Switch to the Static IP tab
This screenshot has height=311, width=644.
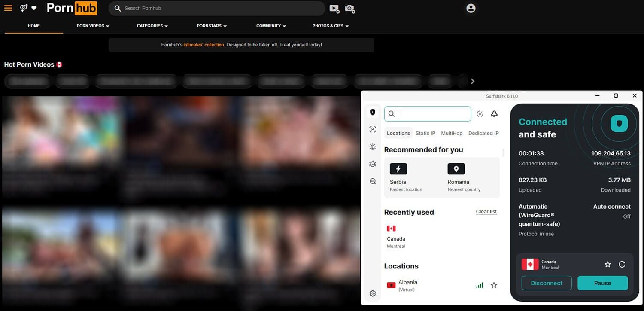pyautogui.click(x=425, y=133)
